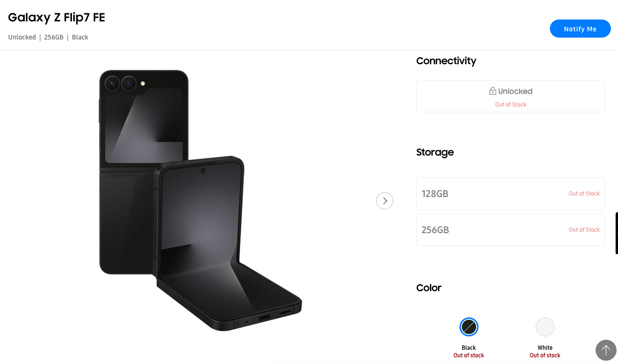Choose the 128GB storage option
The height and width of the screenshot is (364, 618).
(510, 194)
